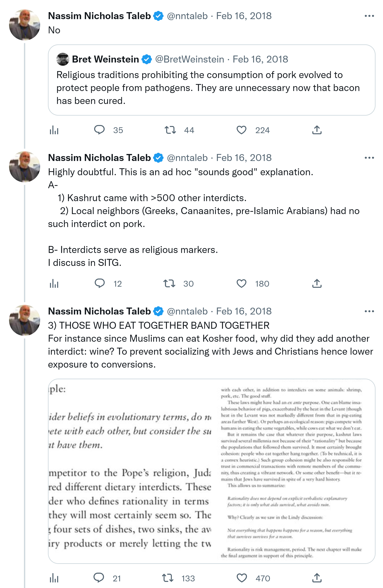Open more options menu on first tweet
The height and width of the screenshot is (588, 383).
(369, 16)
